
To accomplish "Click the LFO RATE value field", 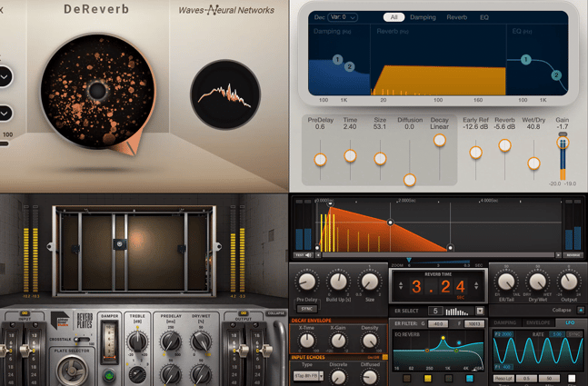I will [557, 334].
